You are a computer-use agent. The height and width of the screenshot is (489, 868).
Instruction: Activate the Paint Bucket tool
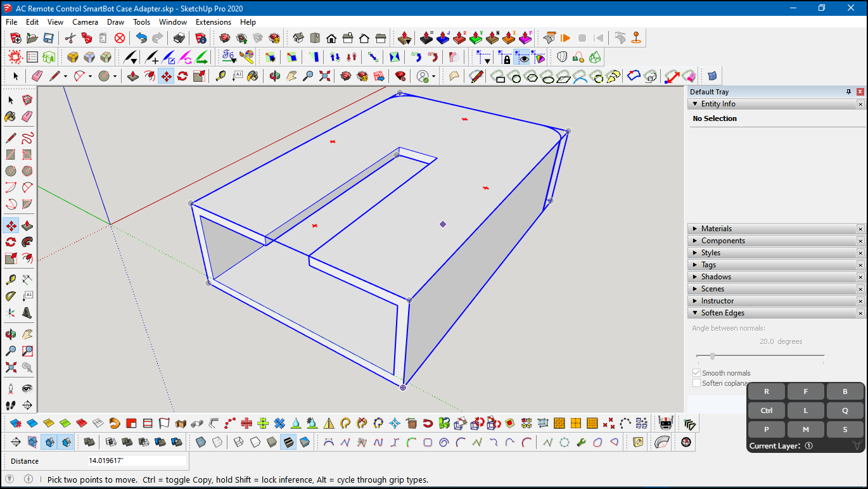point(10,117)
